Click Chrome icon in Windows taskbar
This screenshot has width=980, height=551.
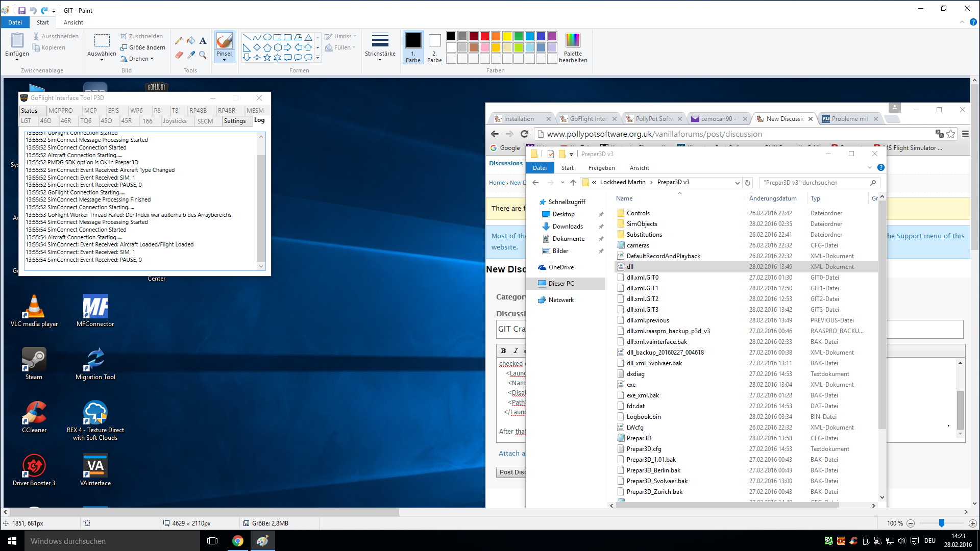tap(237, 541)
